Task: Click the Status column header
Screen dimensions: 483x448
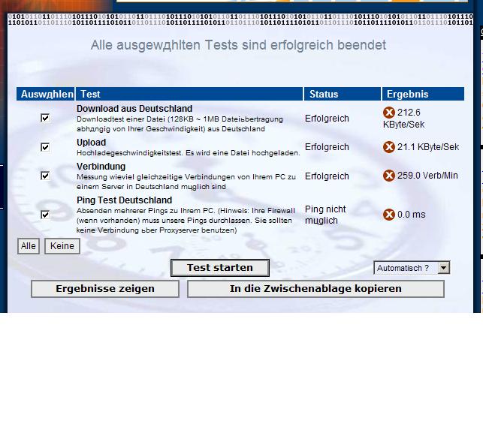Action: pyautogui.click(x=324, y=95)
